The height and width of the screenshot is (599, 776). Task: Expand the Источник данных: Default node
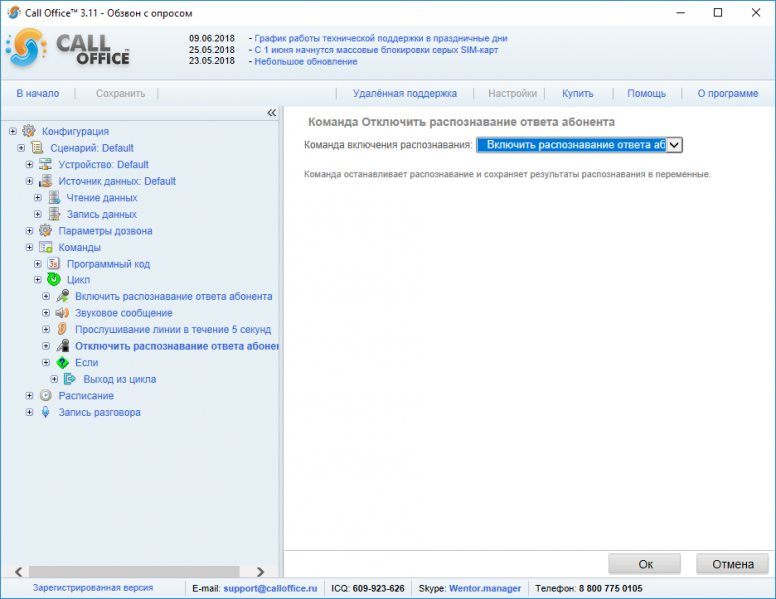[x=29, y=181]
